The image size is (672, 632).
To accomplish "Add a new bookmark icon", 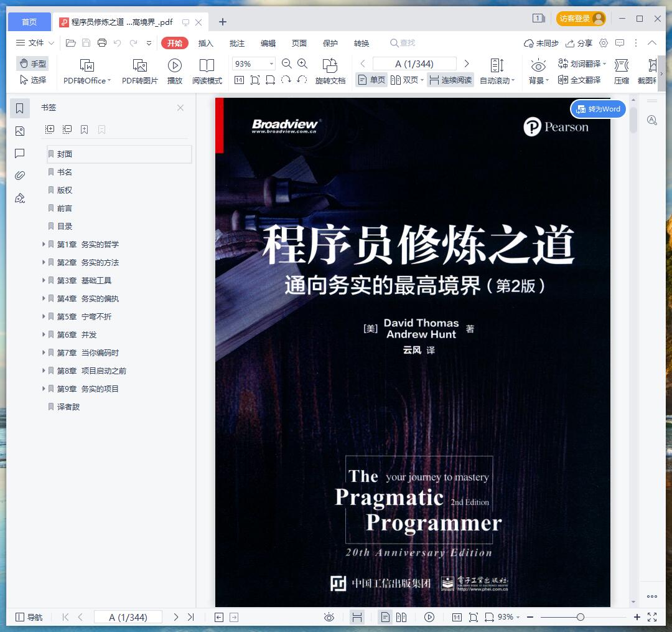I will point(85,129).
